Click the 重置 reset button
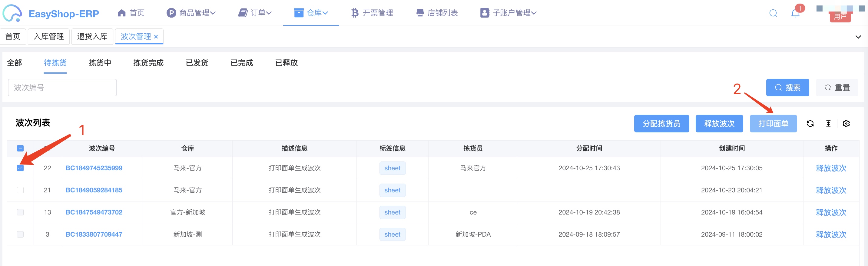 (837, 88)
